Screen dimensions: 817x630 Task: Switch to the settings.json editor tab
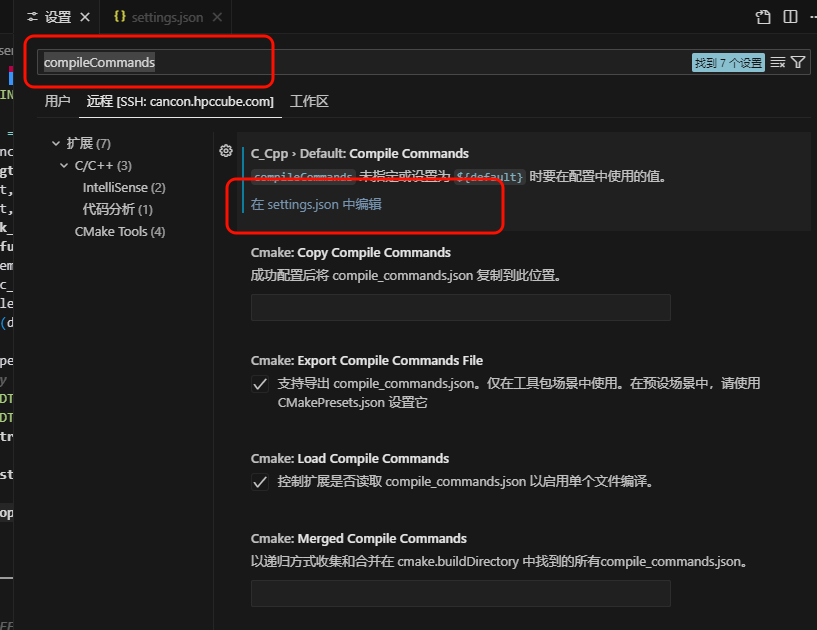tap(167, 17)
